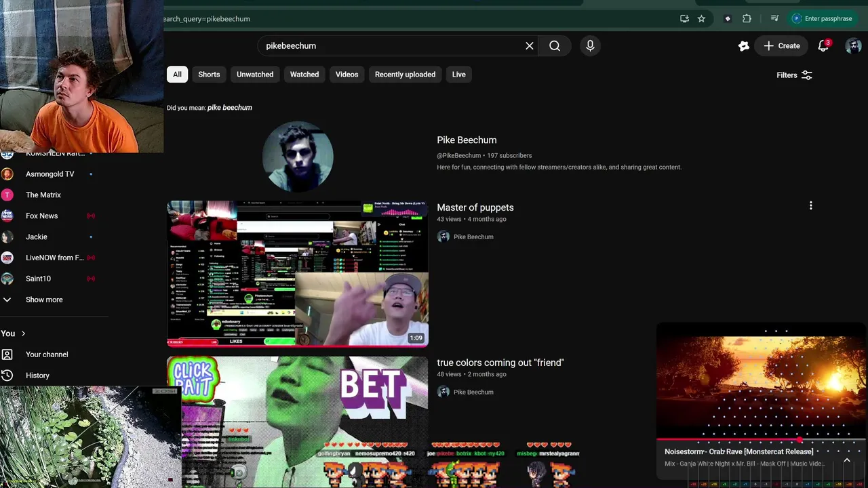Select the Shorts filter chip
The height and width of the screenshot is (488, 868).
pyautogui.click(x=209, y=75)
